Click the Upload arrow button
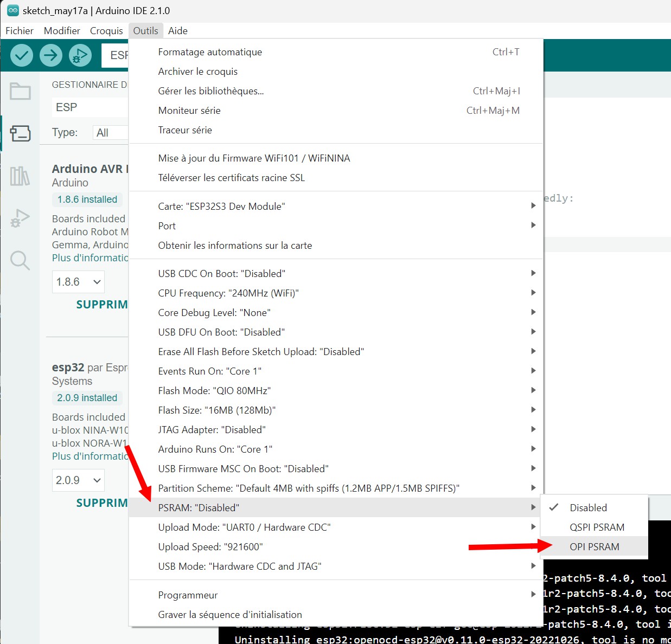Screen dimensions: 671x644 [51, 55]
